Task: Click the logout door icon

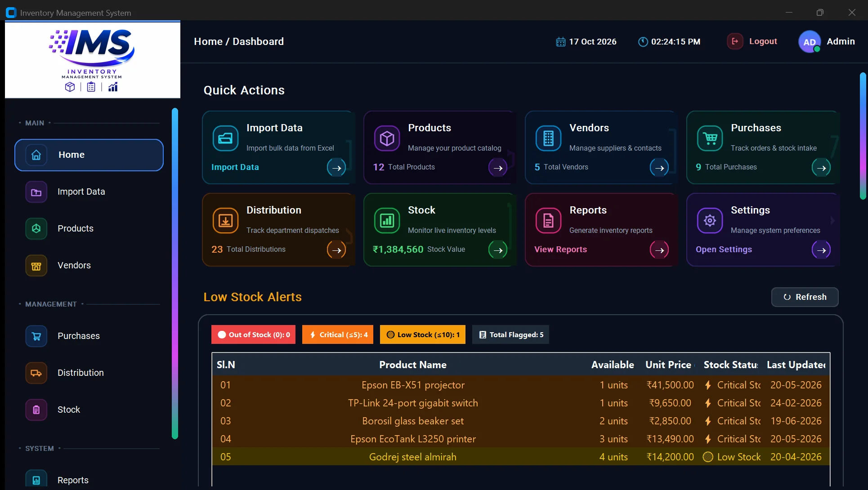Action: click(735, 41)
